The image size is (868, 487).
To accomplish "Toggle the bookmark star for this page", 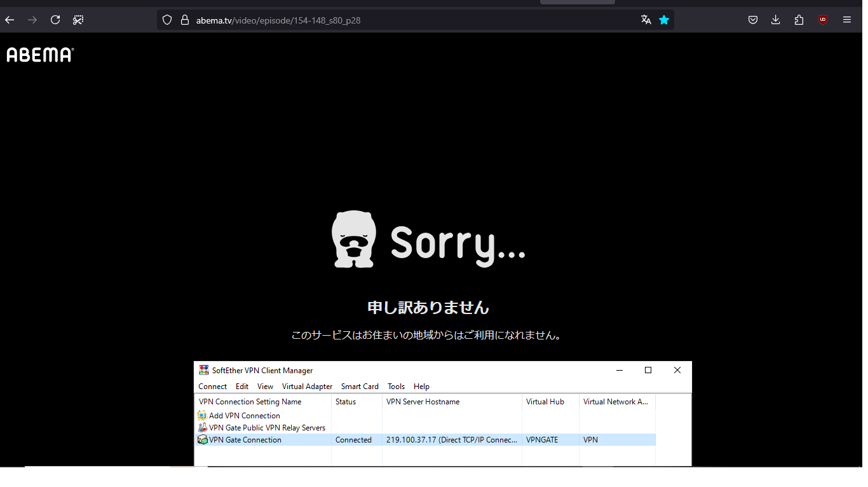I will [664, 20].
